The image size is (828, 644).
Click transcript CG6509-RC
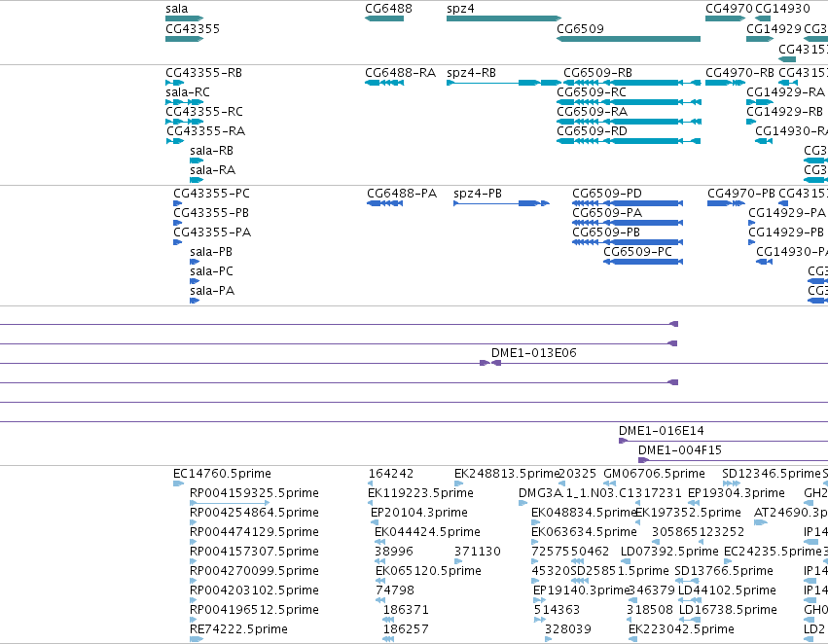coord(629,102)
